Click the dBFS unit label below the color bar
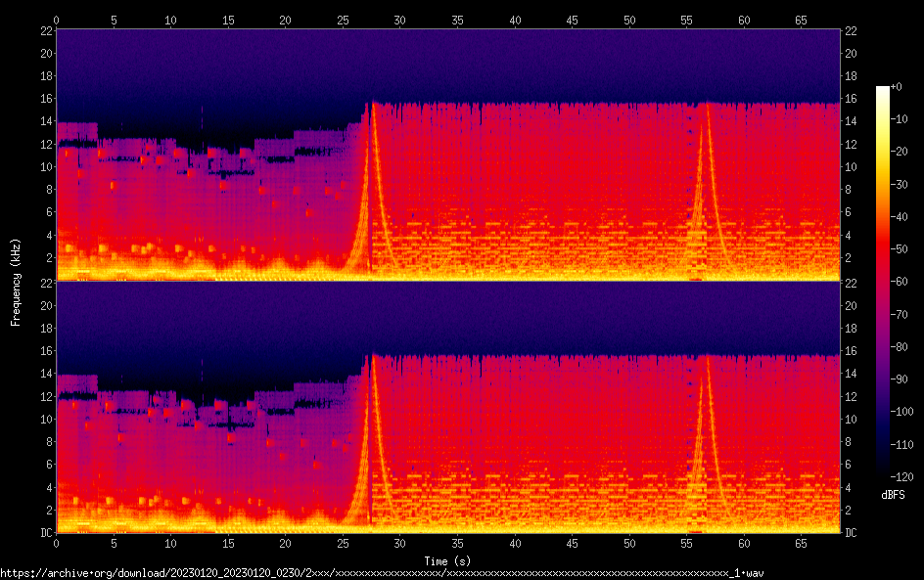This screenshot has height=580, width=924. pyautogui.click(x=893, y=496)
